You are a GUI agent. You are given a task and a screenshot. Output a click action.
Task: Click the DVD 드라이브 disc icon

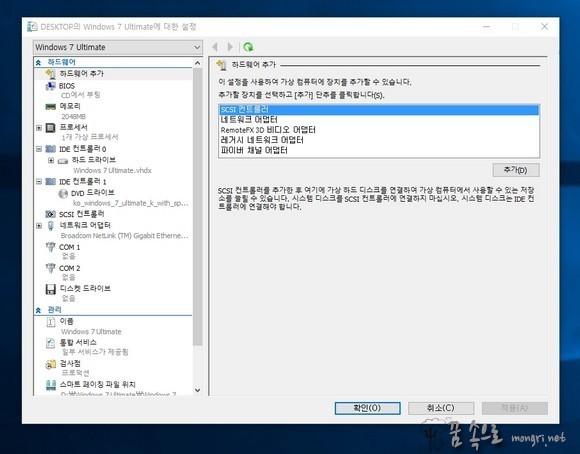(63, 193)
